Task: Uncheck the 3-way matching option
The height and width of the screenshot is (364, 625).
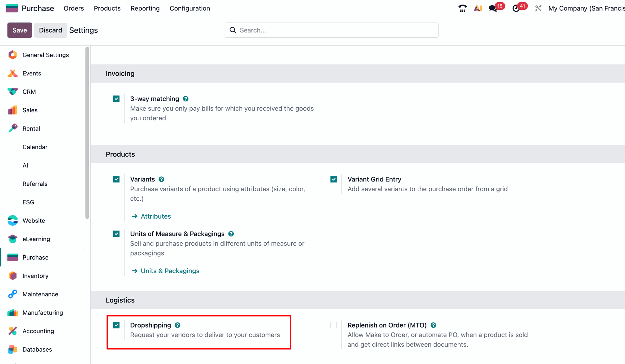Action: coord(116,99)
